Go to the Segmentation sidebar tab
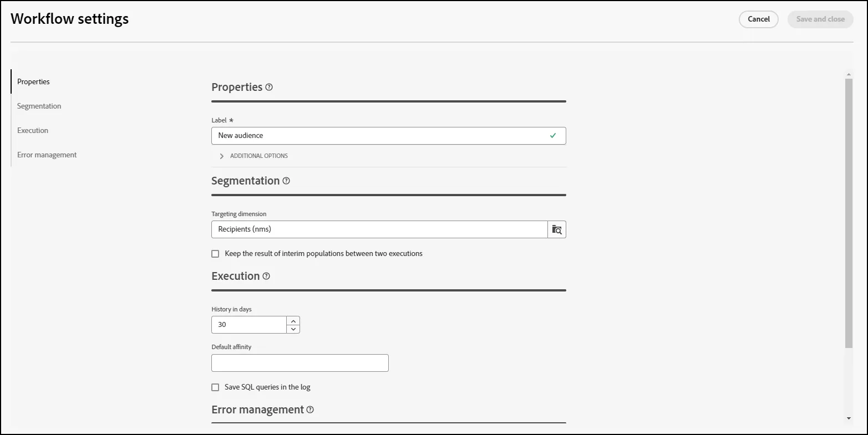 pyautogui.click(x=39, y=106)
